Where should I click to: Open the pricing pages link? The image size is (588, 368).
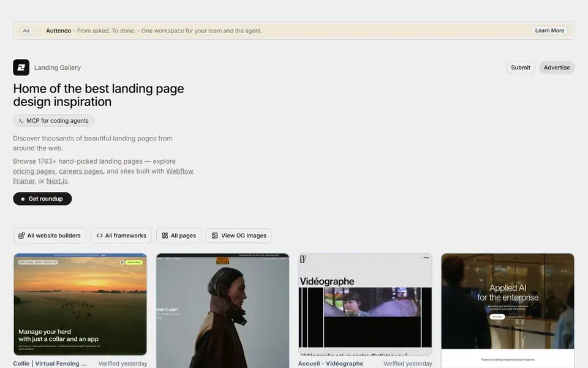(x=34, y=171)
